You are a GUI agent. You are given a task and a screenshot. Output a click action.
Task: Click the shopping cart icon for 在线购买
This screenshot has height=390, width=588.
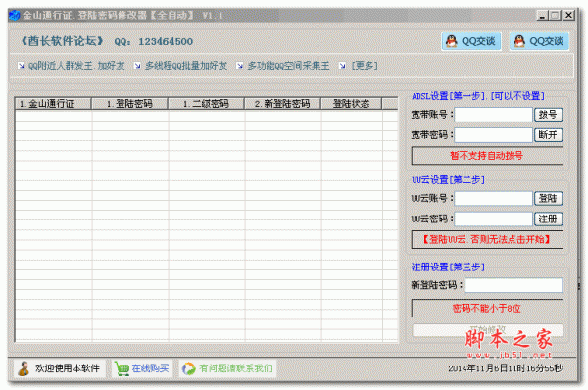(x=122, y=368)
